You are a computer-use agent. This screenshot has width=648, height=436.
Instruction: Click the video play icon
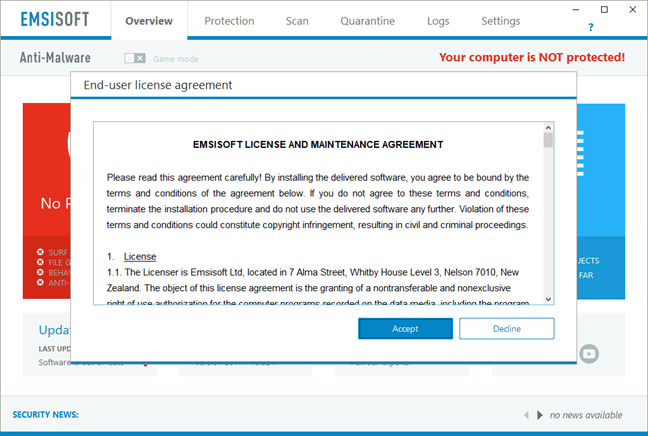point(589,354)
